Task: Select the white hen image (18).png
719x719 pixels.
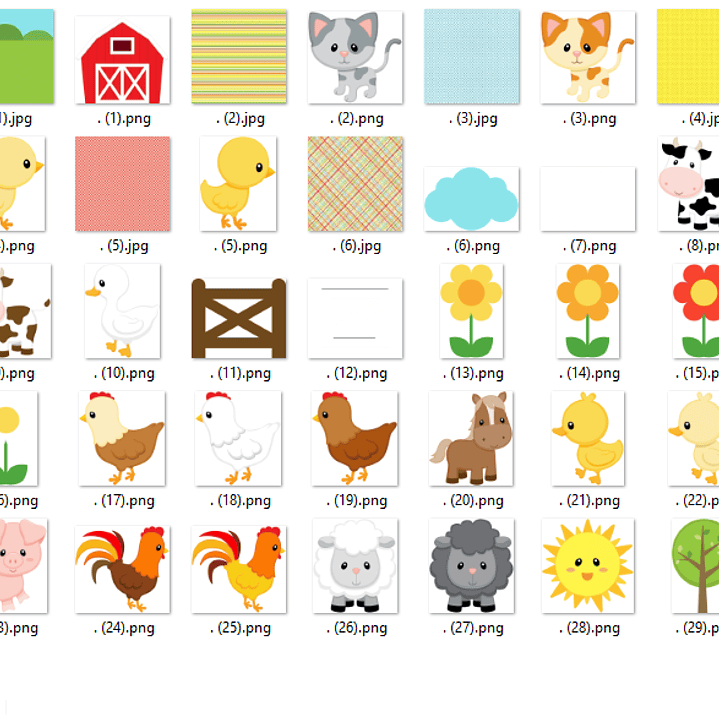Action: pyautogui.click(x=238, y=438)
